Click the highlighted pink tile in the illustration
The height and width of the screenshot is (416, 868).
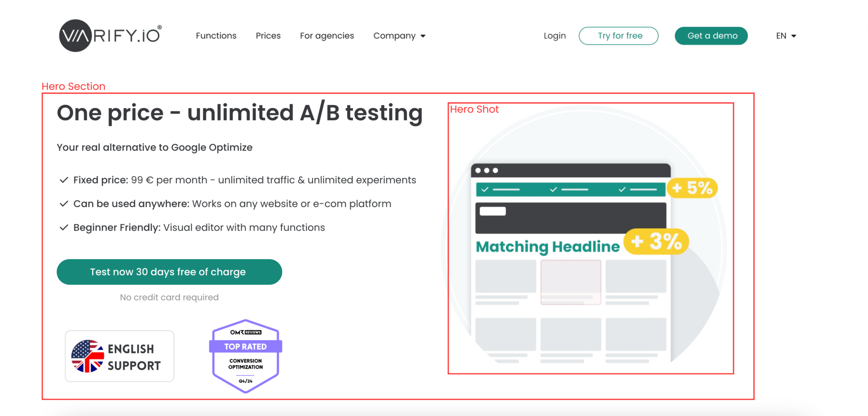[570, 282]
